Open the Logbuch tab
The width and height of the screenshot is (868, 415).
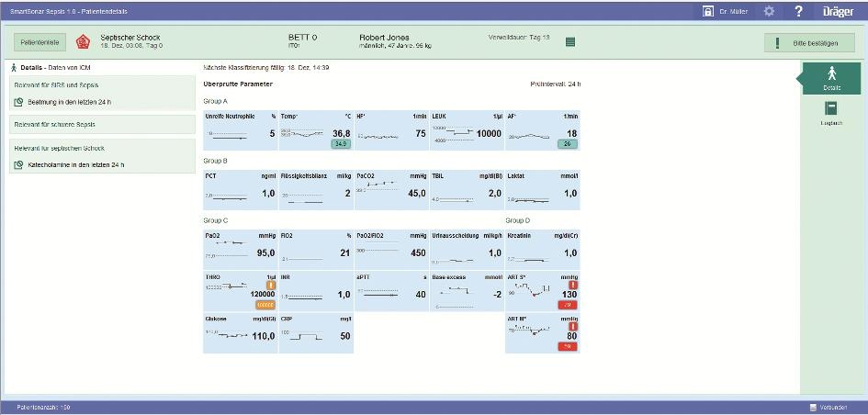(831, 113)
